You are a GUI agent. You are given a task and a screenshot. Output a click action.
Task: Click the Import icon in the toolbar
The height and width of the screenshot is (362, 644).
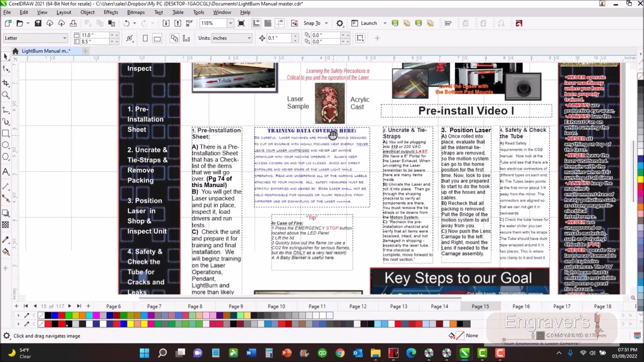click(166, 23)
